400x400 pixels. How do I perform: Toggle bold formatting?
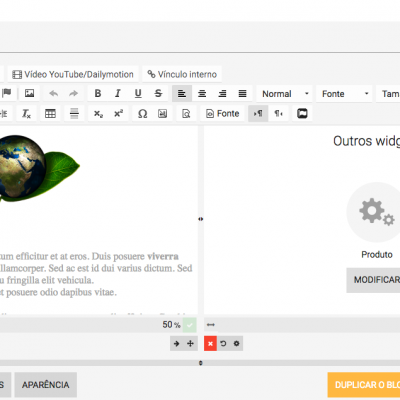98,93
